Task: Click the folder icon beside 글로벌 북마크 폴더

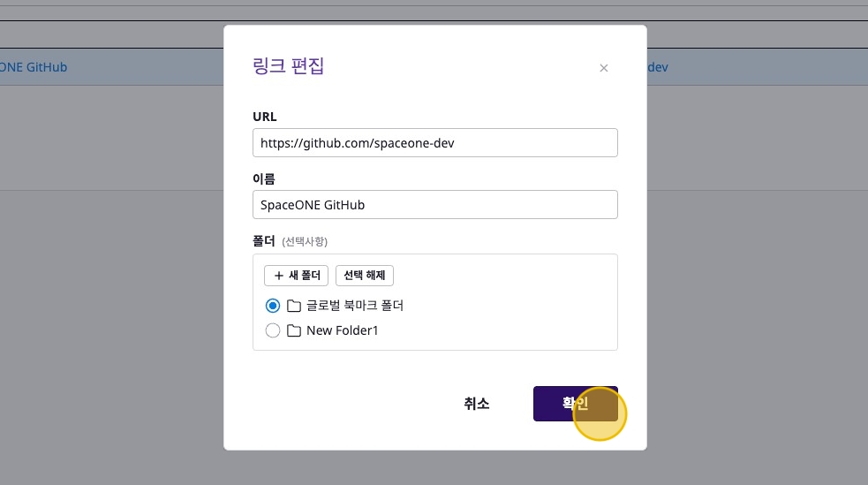Action: (294, 306)
